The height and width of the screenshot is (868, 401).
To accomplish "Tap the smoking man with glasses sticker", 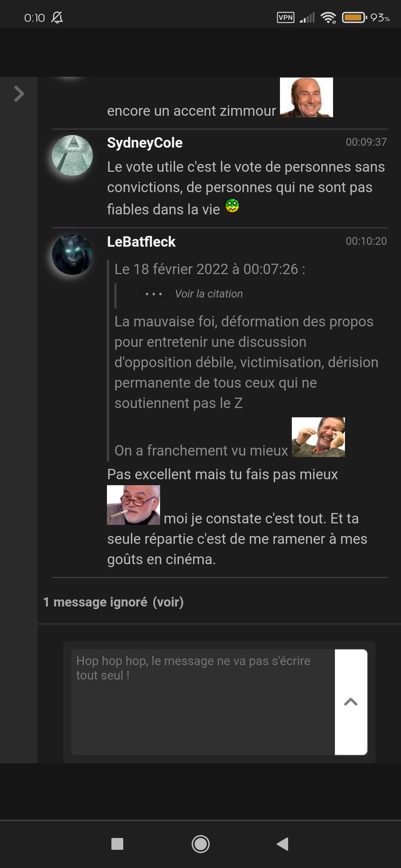I will click(x=133, y=505).
